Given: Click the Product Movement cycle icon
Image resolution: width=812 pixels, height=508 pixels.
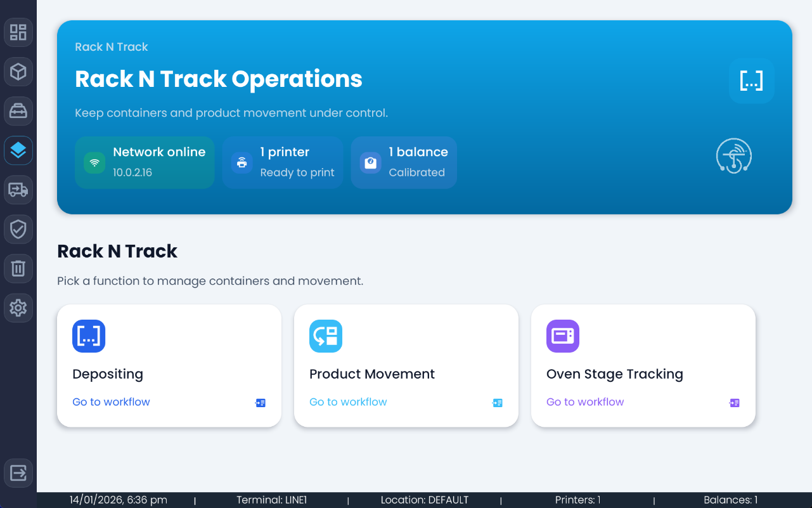Looking at the screenshot, I should click(x=326, y=336).
